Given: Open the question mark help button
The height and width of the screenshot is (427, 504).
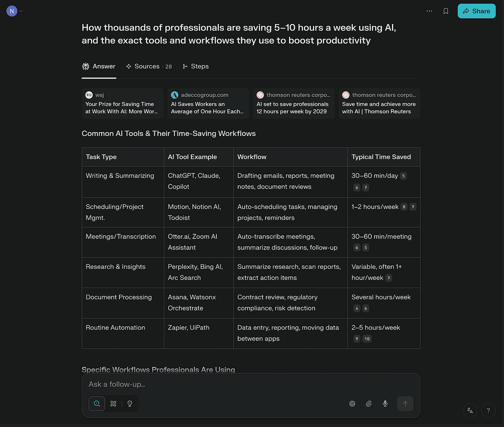Looking at the screenshot, I should [x=488, y=410].
